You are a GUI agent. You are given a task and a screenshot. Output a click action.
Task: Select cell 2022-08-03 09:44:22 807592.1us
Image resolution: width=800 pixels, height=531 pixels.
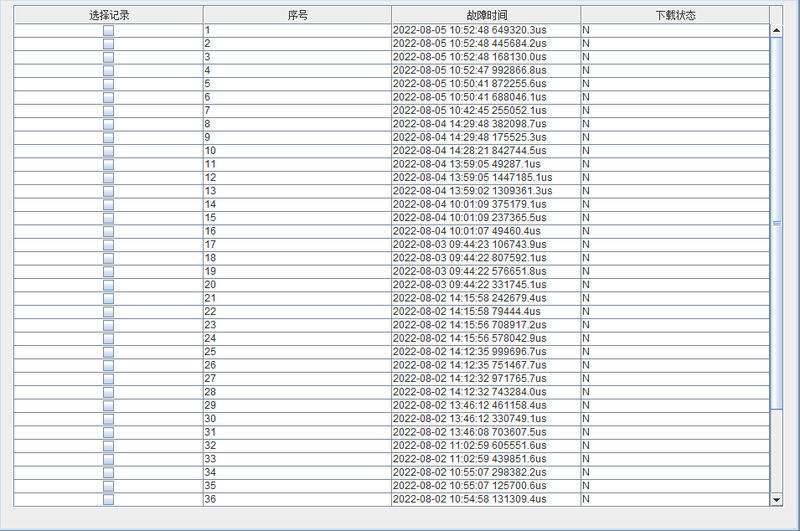(x=486, y=258)
